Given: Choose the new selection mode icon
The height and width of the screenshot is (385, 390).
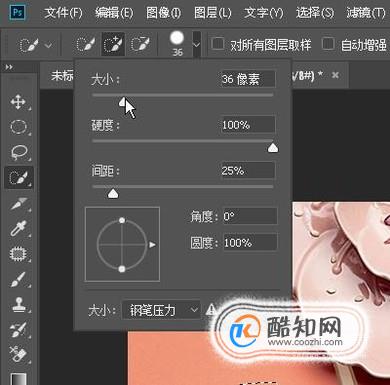Looking at the screenshot, I should (85, 44).
